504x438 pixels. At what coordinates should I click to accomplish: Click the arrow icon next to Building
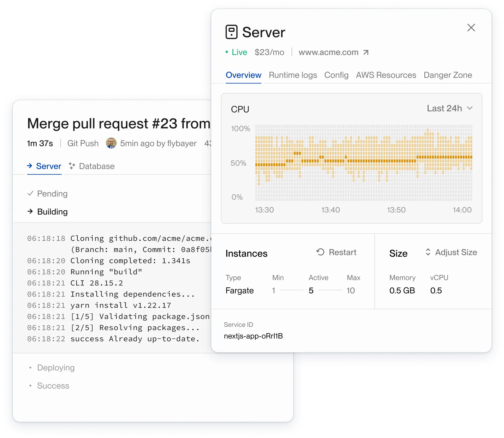[30, 211]
